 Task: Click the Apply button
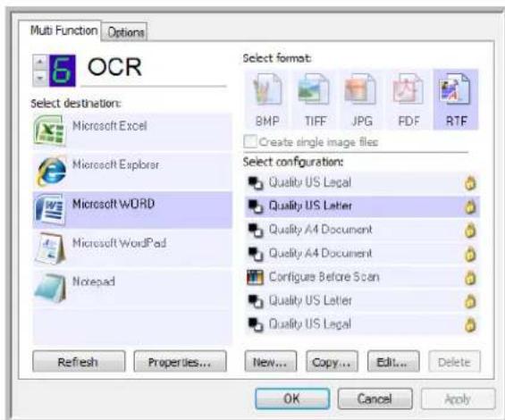coord(458,399)
